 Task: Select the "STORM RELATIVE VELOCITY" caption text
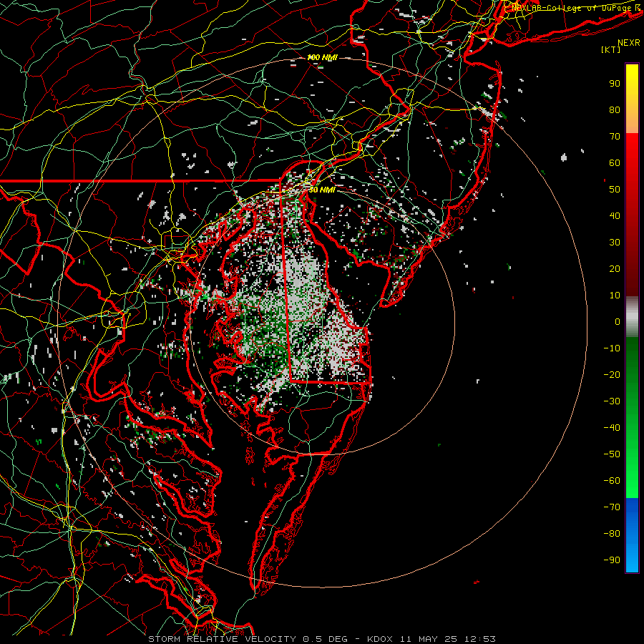[x=222, y=639]
